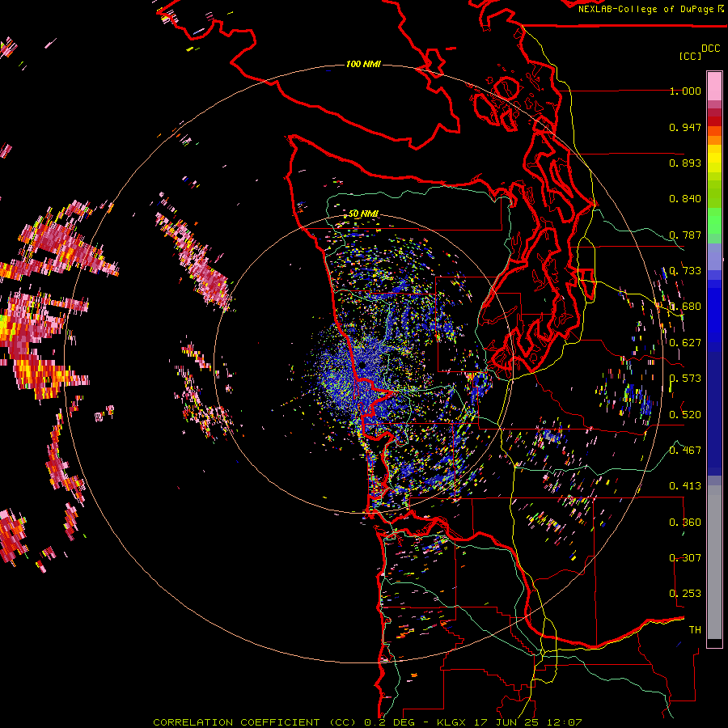Click the 0.253 legend value
This screenshot has width=728, height=728.
coord(685,594)
